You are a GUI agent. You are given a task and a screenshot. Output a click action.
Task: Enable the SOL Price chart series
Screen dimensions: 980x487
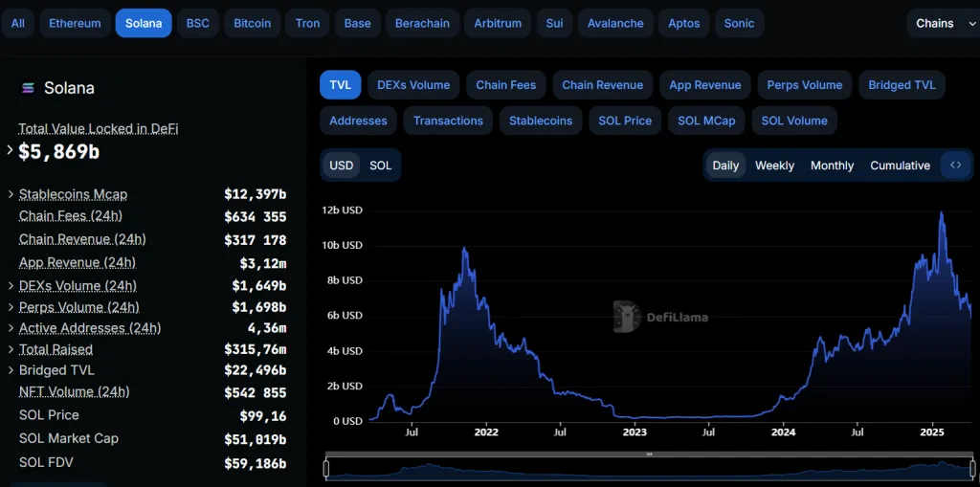pos(625,121)
